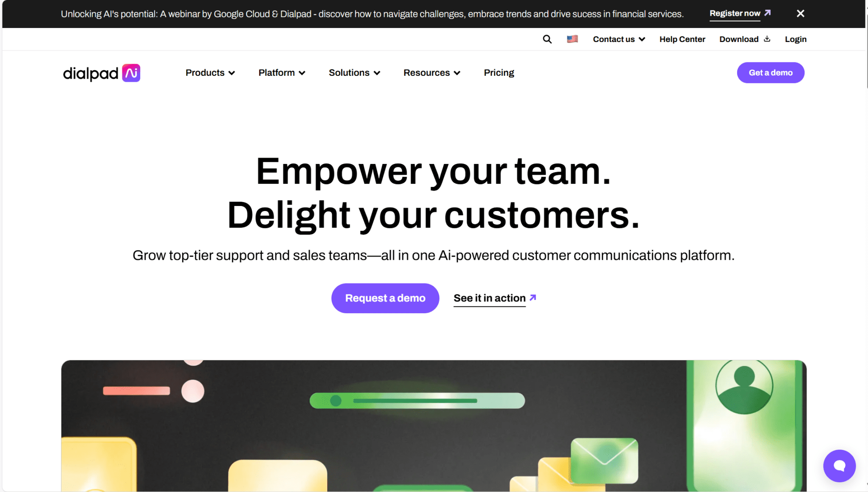Click the Register now webinar link
The image size is (868, 492).
[x=734, y=13]
